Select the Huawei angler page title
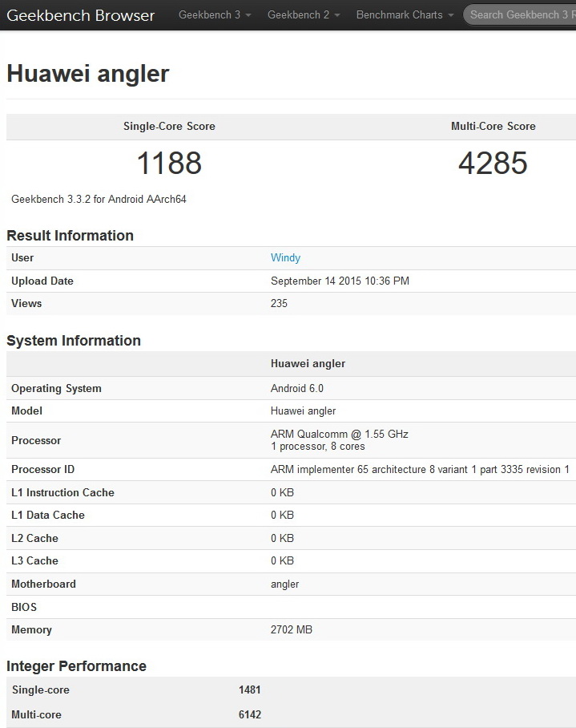This screenshot has width=576, height=728. (88, 73)
